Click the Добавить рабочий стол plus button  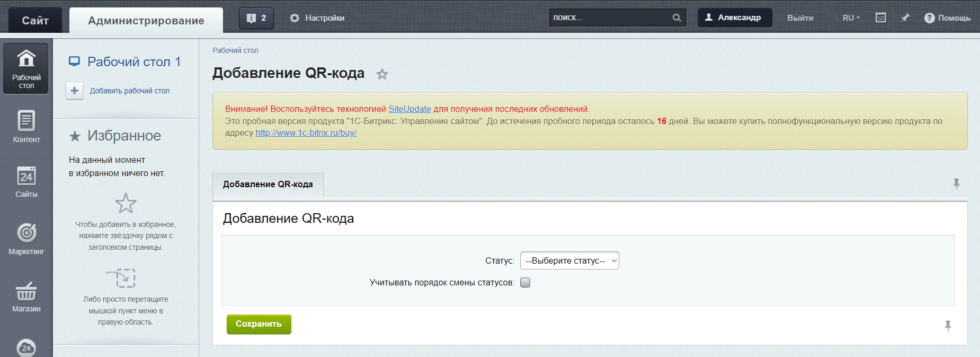click(75, 91)
